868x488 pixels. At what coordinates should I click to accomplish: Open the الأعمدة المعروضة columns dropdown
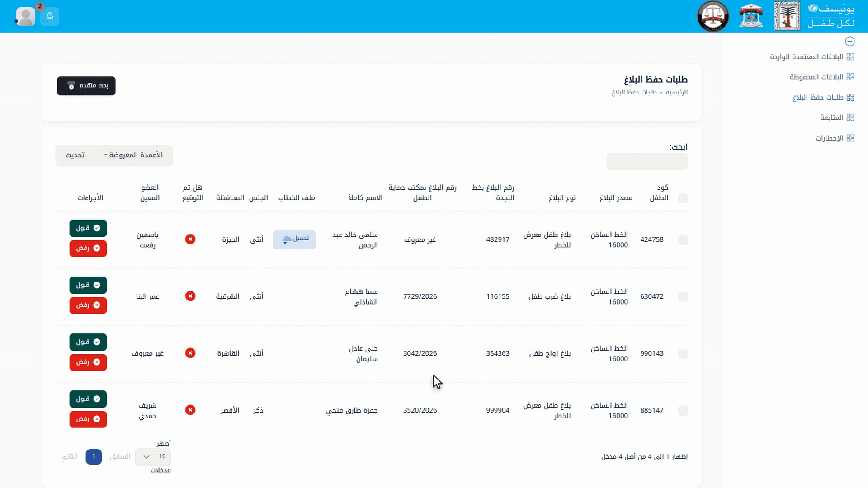pos(133,155)
